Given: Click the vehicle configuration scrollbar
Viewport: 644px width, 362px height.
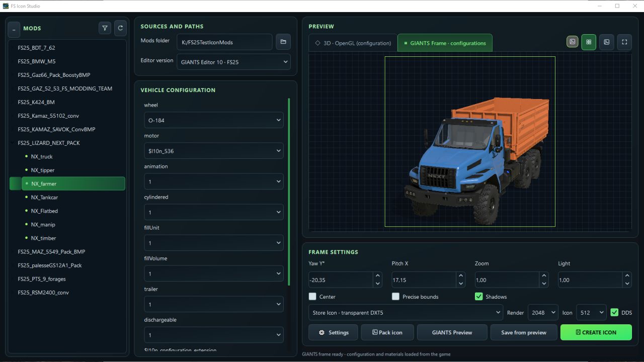Looking at the screenshot, I should (x=289, y=191).
